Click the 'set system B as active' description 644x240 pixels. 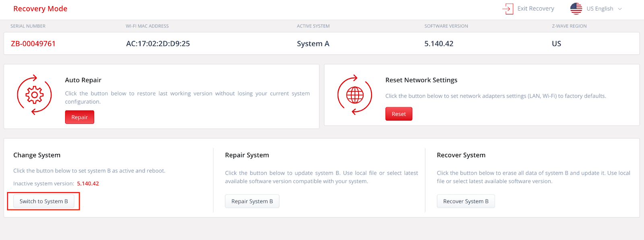coord(89,171)
